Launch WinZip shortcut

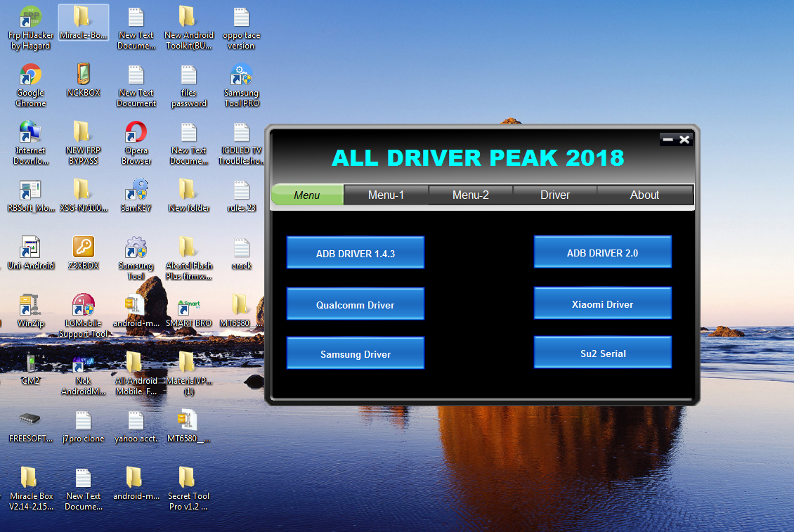[30, 311]
